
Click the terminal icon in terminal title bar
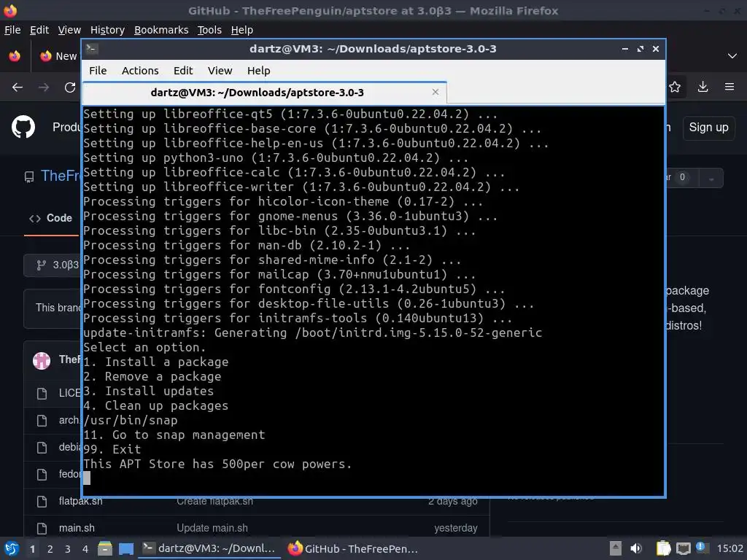pos(92,48)
